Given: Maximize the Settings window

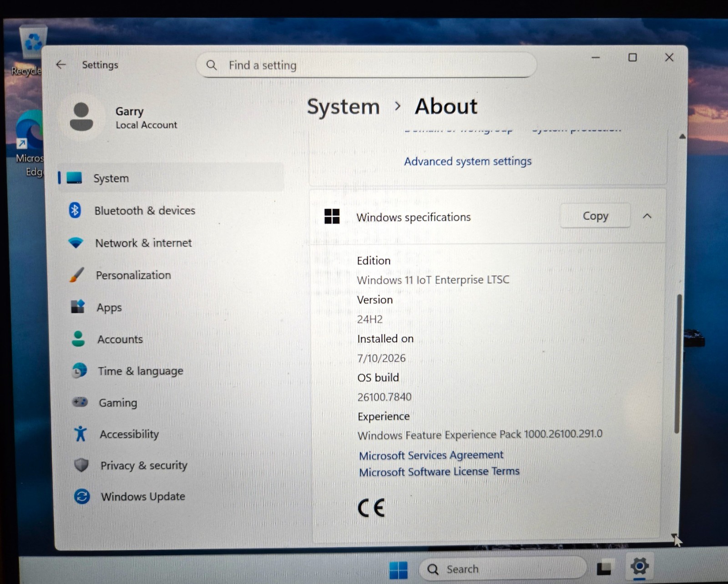Looking at the screenshot, I should [632, 57].
